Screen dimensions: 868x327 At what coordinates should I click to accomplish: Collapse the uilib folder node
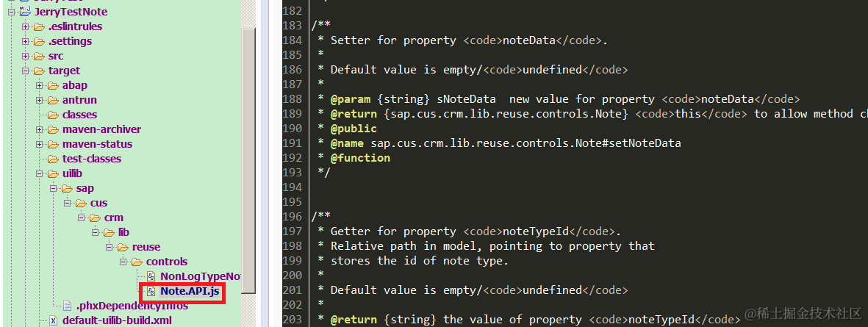(x=39, y=173)
